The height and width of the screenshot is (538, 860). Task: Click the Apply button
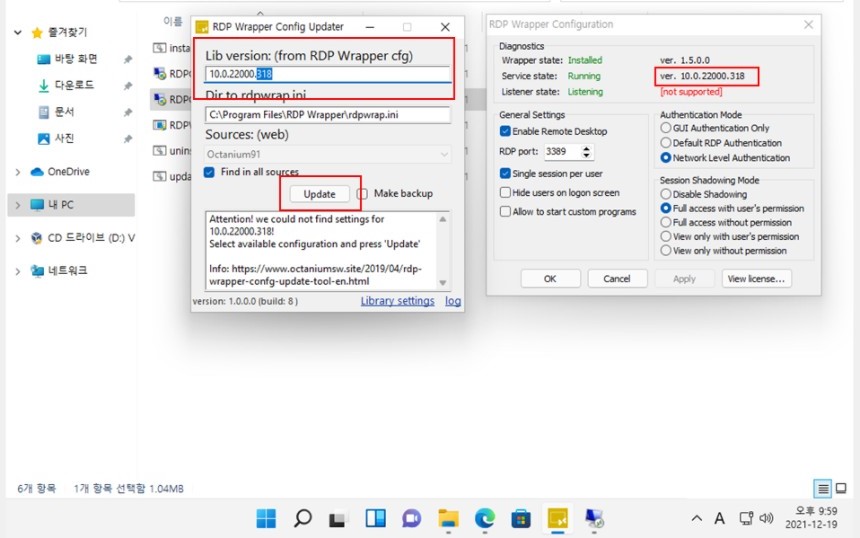pyautogui.click(x=684, y=279)
